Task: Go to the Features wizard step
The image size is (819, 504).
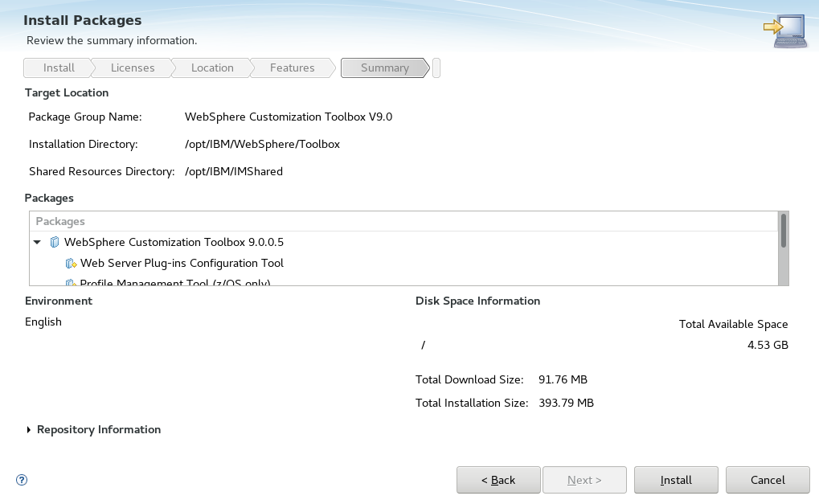Action: coord(292,68)
